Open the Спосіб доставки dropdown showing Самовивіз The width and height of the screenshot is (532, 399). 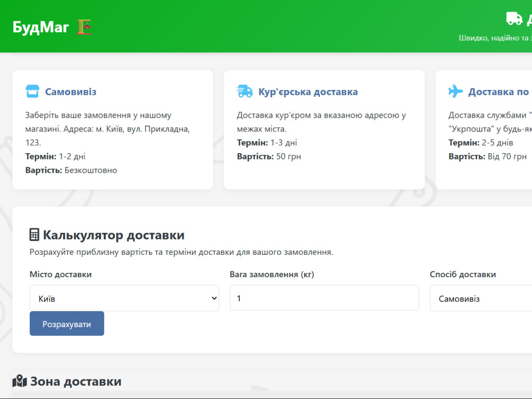(481, 298)
